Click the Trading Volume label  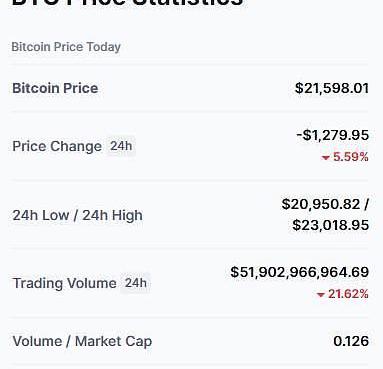64,283
